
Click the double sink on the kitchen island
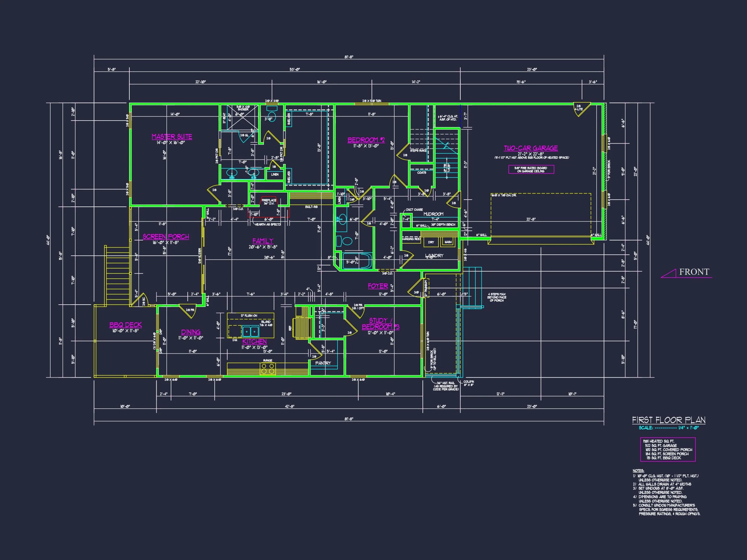click(251, 331)
